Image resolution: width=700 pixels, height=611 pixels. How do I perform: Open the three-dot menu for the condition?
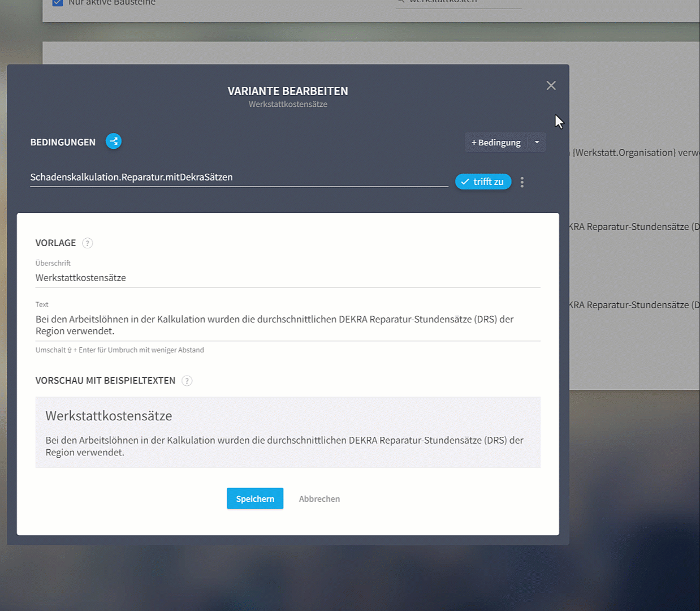[x=522, y=182]
